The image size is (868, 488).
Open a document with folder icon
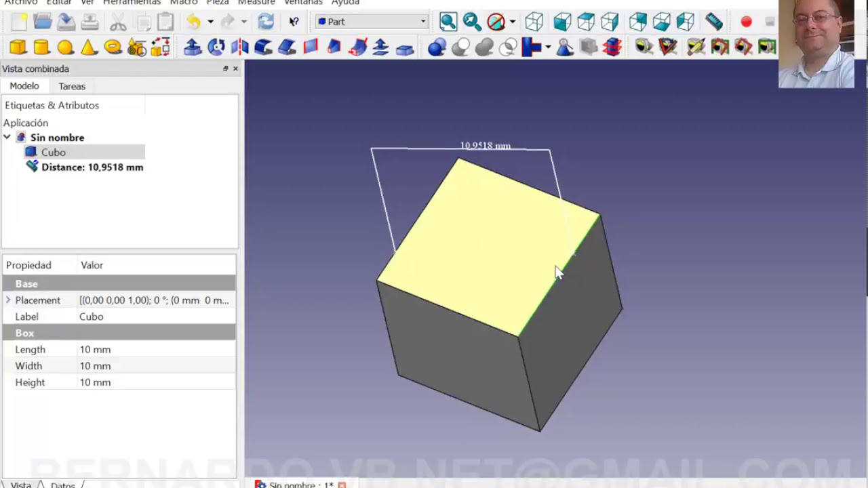(x=43, y=22)
